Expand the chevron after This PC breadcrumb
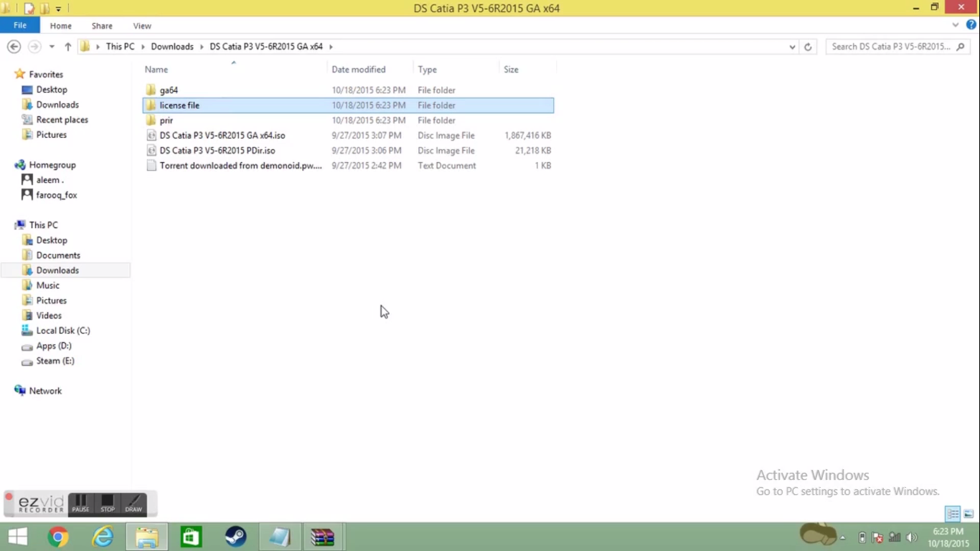This screenshot has width=980, height=551. [x=143, y=47]
